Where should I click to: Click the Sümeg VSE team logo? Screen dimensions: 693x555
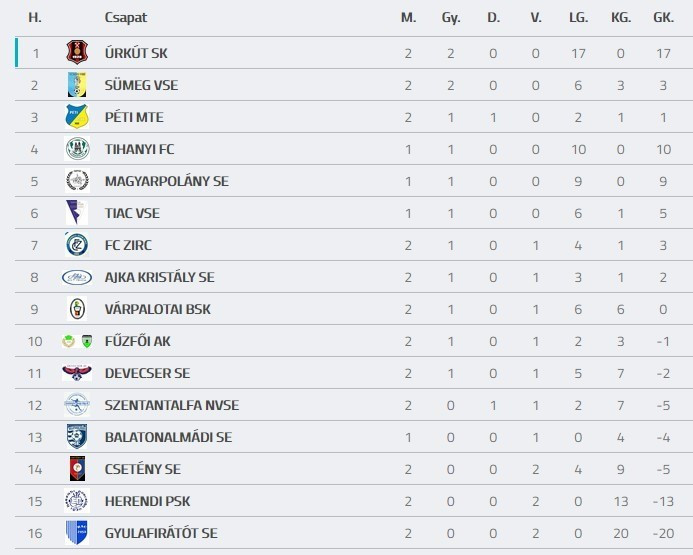[77, 85]
